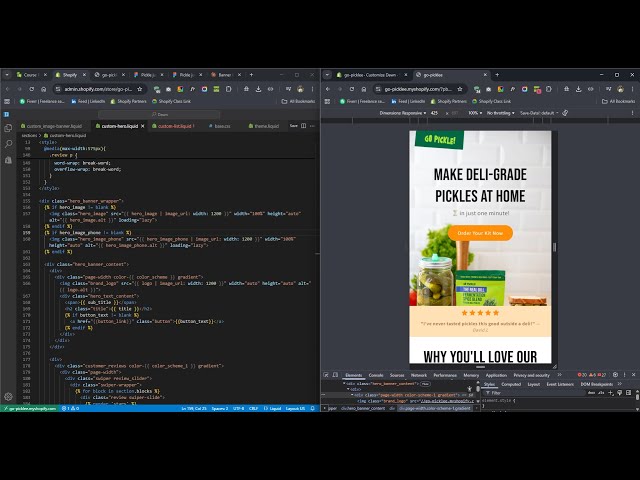This screenshot has height=480, width=640.
Task: Click the home button in left browser
Action: [x=44, y=89]
